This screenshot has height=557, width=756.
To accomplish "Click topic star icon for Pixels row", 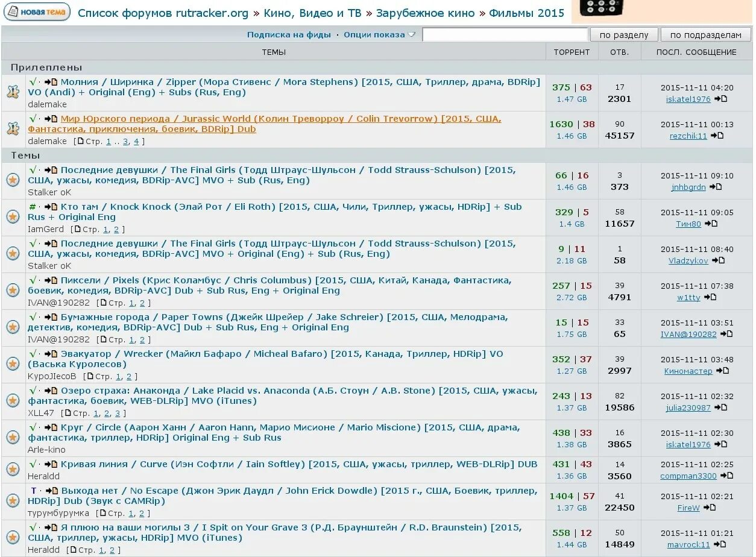I will point(13,290).
